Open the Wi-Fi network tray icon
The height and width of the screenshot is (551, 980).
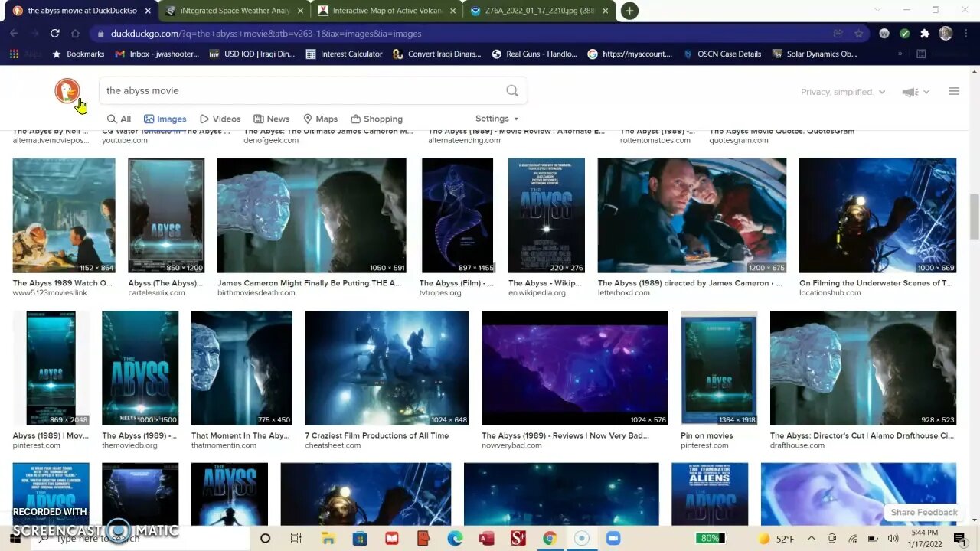point(853,539)
